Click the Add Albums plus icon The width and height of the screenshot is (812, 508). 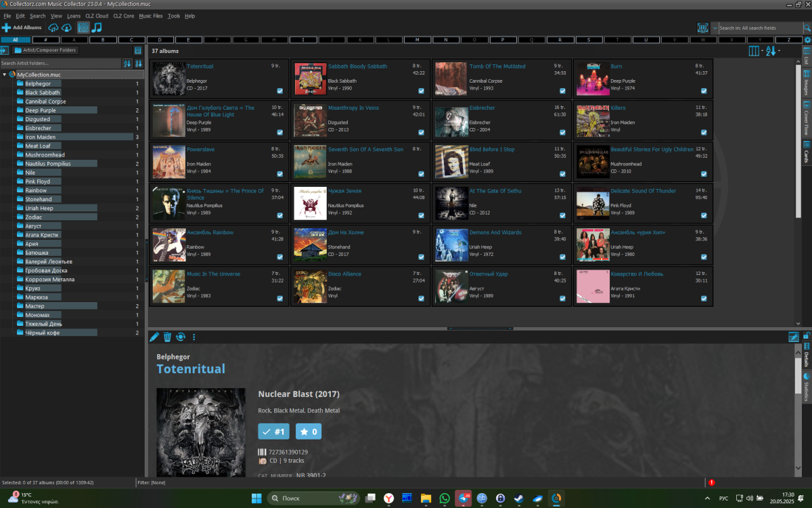[x=6, y=28]
